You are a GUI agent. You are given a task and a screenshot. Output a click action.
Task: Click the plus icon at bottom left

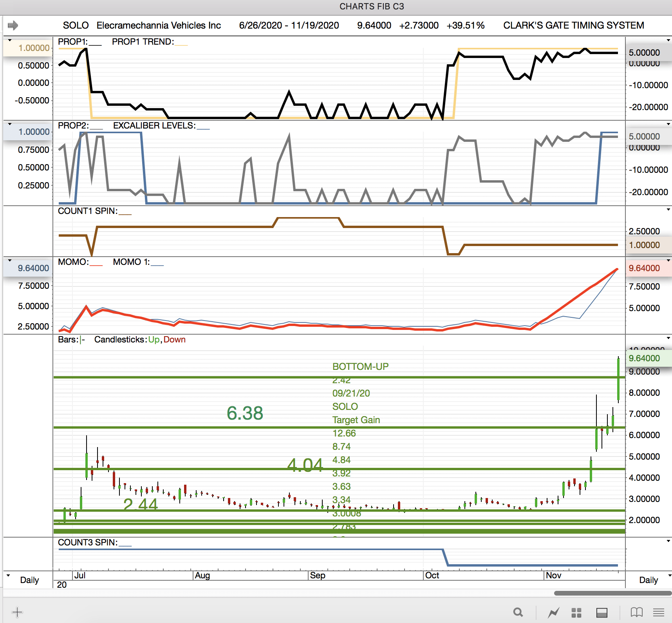point(17,612)
